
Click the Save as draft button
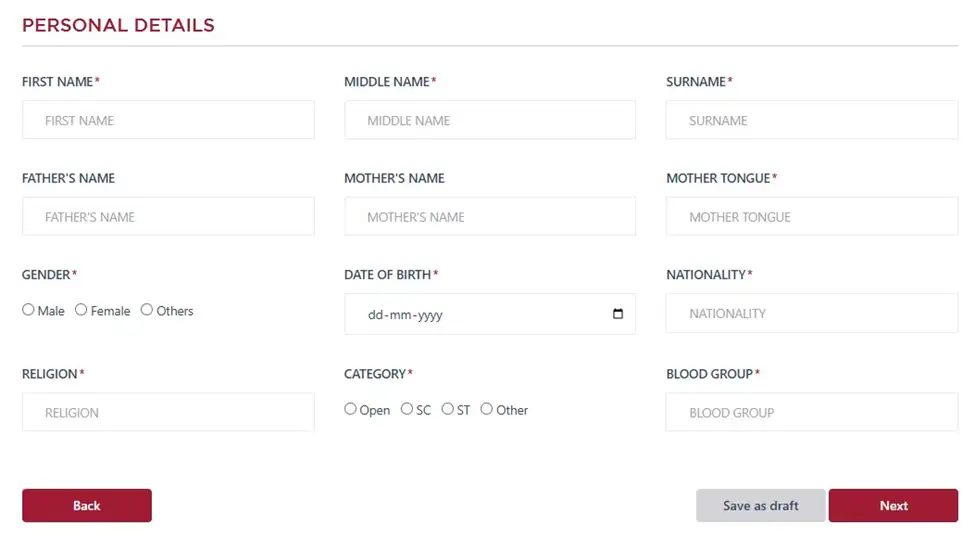point(760,506)
